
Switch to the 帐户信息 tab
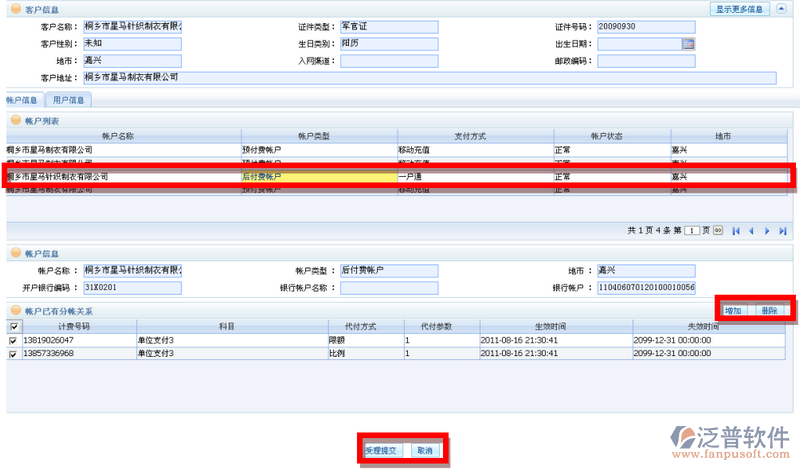22,100
